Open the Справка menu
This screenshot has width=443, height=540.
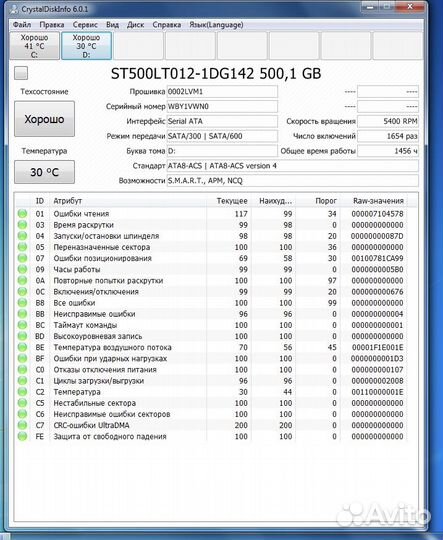point(167,25)
